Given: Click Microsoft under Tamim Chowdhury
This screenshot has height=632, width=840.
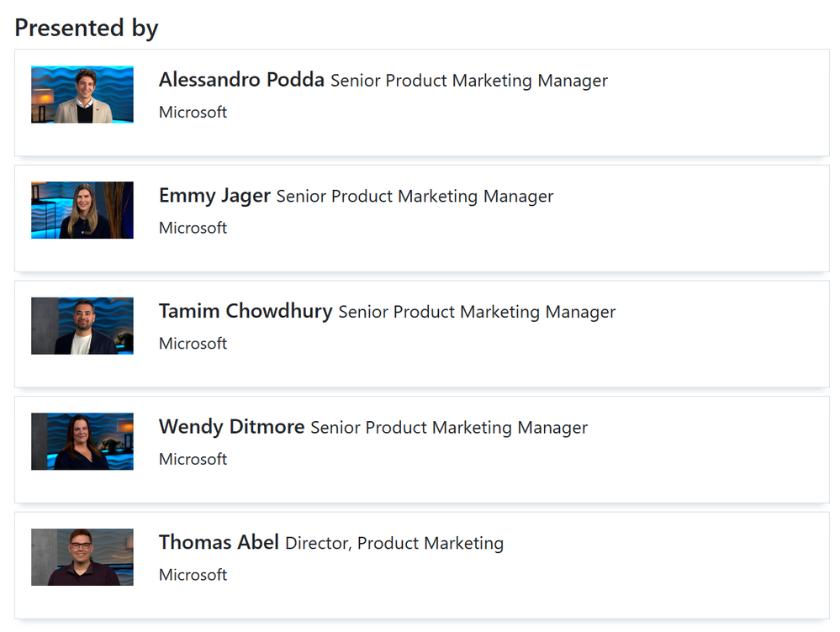Looking at the screenshot, I should [193, 343].
